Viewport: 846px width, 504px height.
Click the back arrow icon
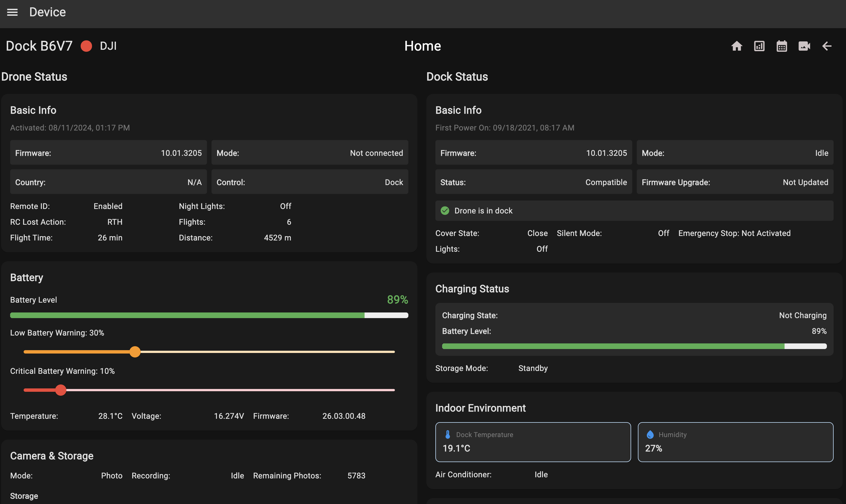pos(827,46)
